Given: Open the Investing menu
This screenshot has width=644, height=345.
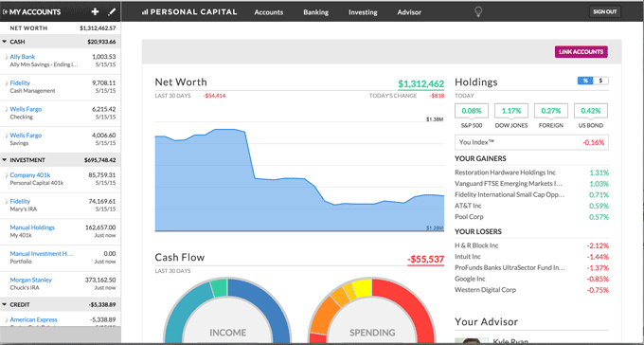Looking at the screenshot, I should click(363, 12).
